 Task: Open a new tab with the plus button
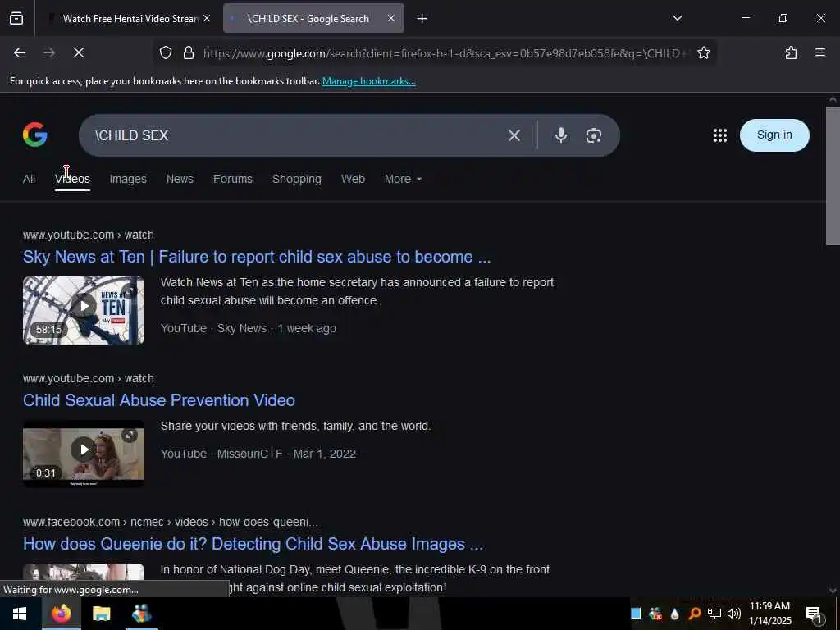coord(422,19)
